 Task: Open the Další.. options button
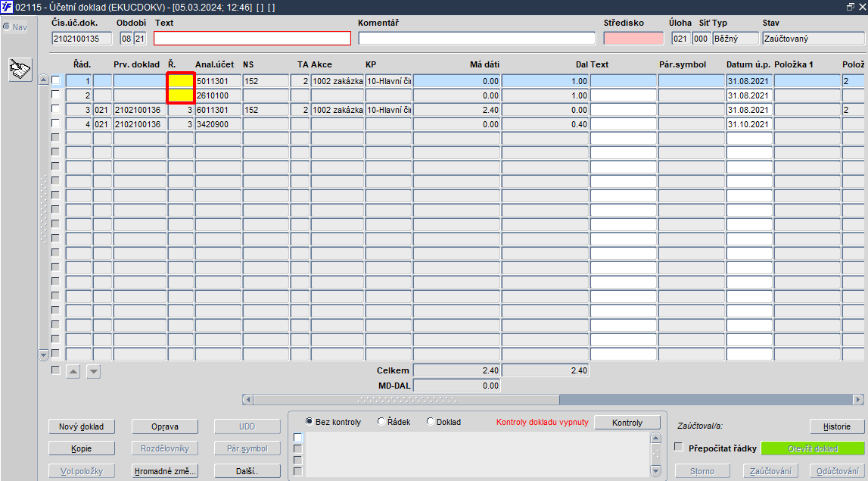247,471
